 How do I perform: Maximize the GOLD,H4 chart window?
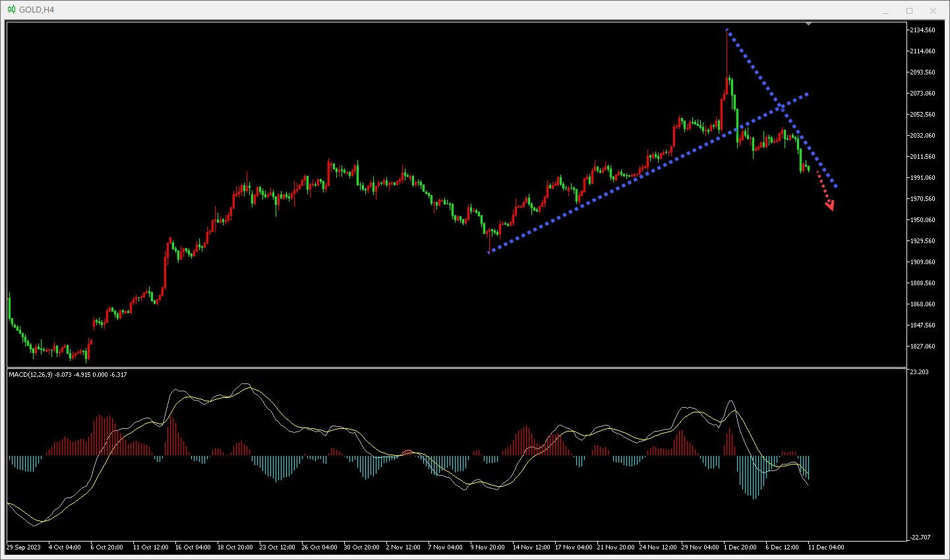909,11
